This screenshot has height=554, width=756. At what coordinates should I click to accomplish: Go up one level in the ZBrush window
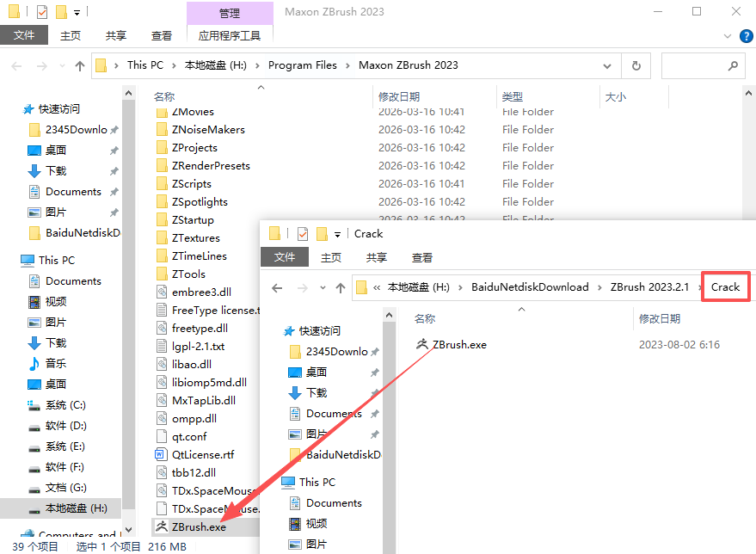[x=80, y=66]
